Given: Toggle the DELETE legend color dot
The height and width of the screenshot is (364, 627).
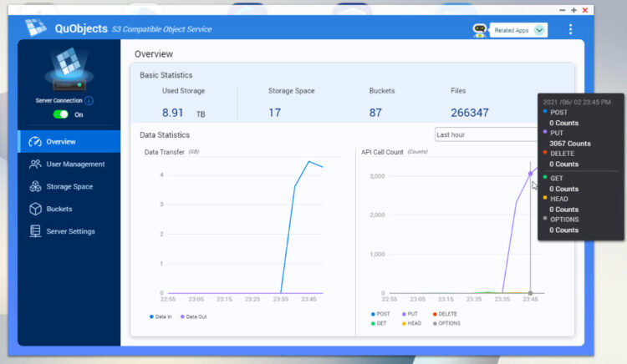Looking at the screenshot, I should pyautogui.click(x=435, y=314).
